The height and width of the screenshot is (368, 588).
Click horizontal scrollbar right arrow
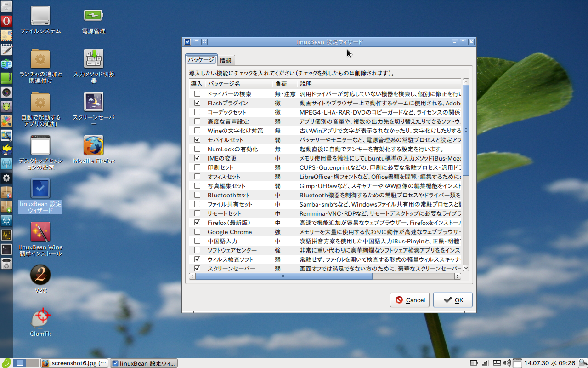[x=458, y=276]
